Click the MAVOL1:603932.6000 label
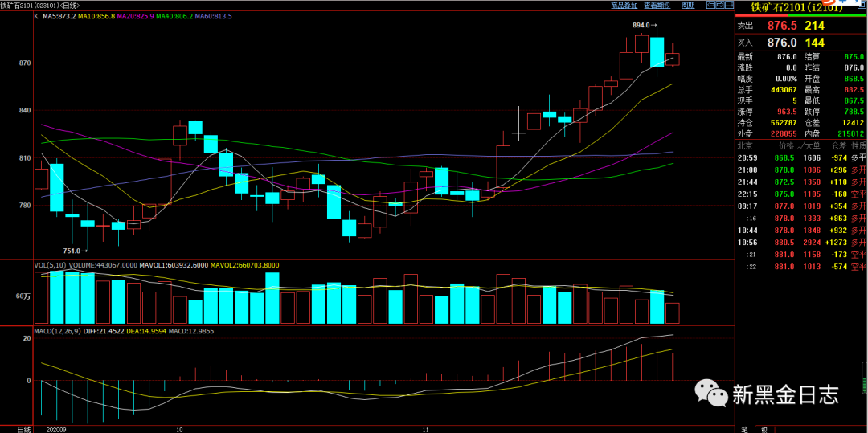The width and height of the screenshot is (868, 433). coord(172,265)
